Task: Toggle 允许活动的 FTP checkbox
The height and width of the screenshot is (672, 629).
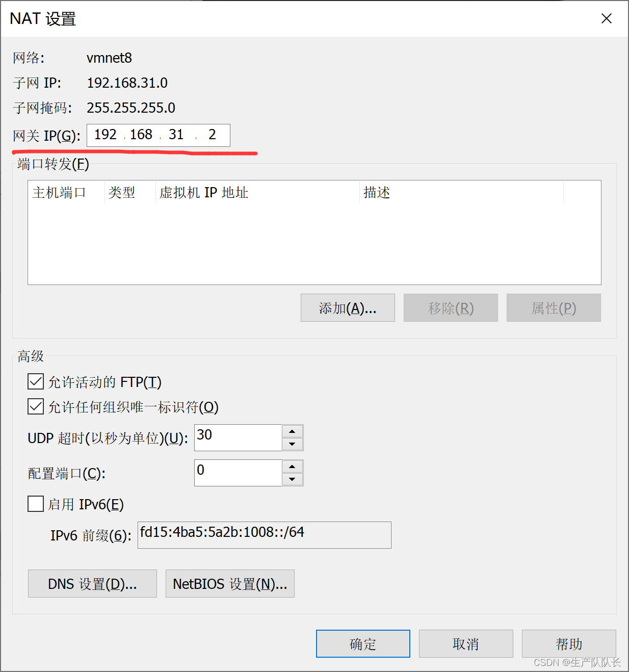Action: 36,381
